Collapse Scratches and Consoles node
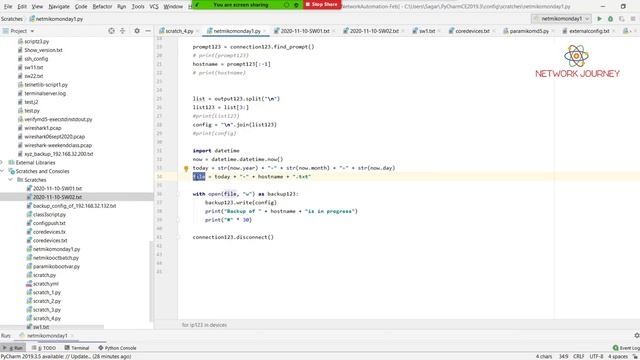The image size is (640, 360). (3, 171)
